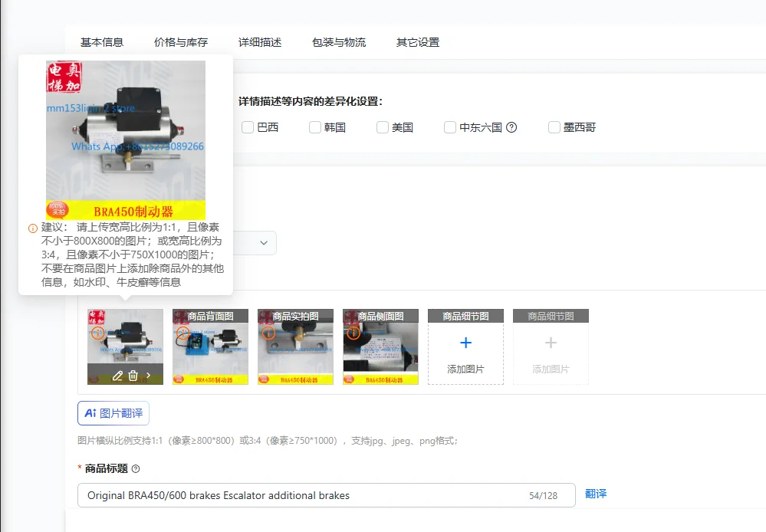Viewport: 766px width, 532px height.
Task: Click warning info icon on first thumbnail
Action: [97, 333]
